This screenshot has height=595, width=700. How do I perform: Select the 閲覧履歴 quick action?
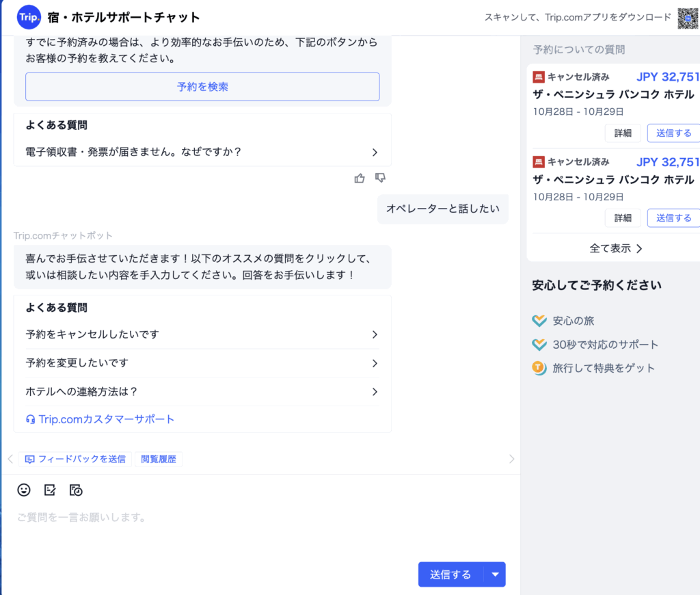coord(159,459)
